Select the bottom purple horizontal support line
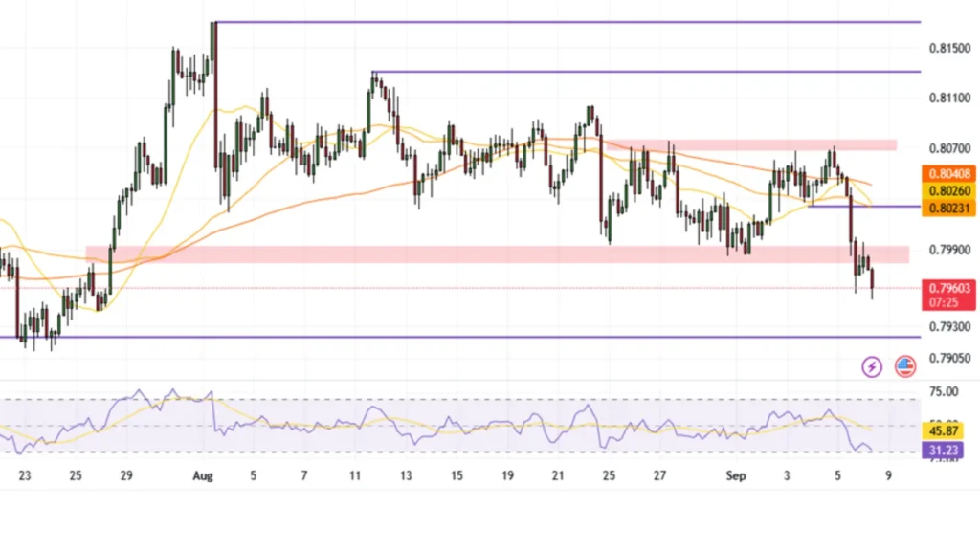This screenshot has width=980, height=551. pos(479,337)
